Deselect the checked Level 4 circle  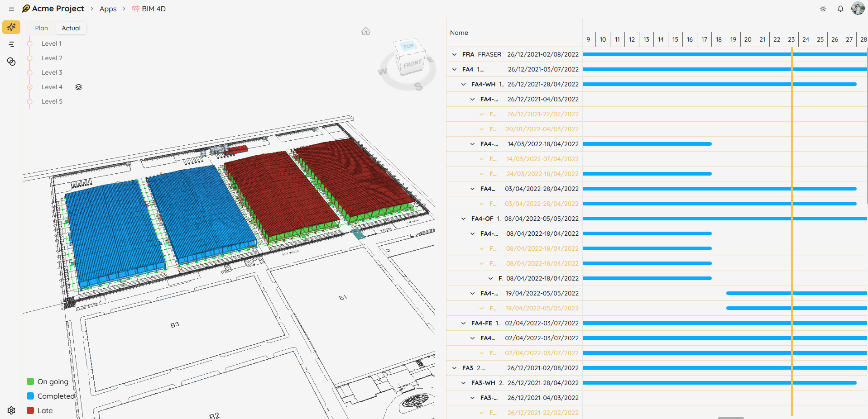(x=30, y=87)
